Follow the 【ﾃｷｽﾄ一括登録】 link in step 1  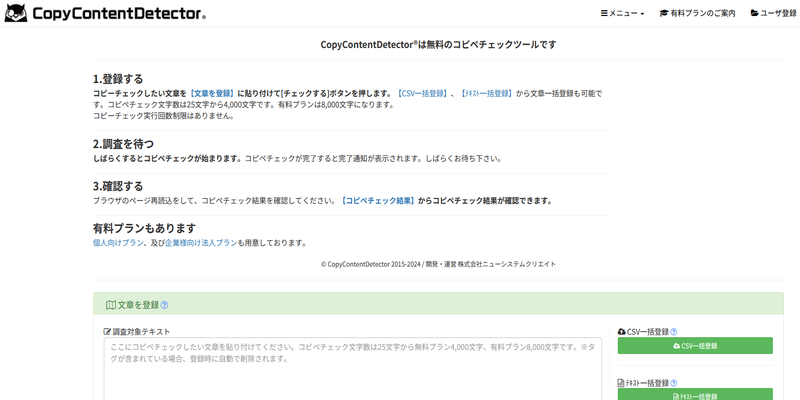click(x=485, y=93)
